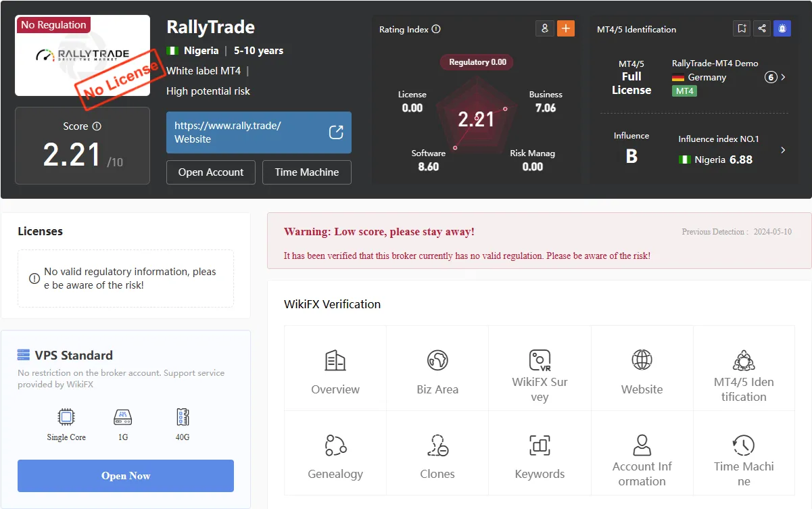The width and height of the screenshot is (812, 509).
Task: Click the RallyTrade logo thumbnail
Action: [x=82, y=55]
